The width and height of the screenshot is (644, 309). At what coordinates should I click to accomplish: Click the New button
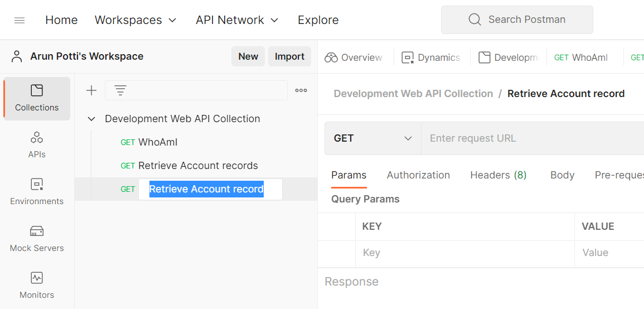point(248,56)
